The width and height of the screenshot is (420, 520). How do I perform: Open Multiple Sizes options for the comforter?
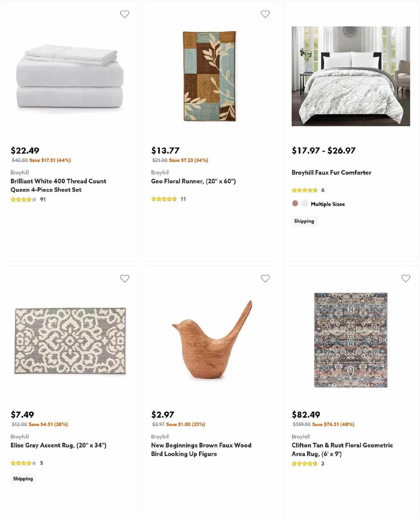pos(328,204)
